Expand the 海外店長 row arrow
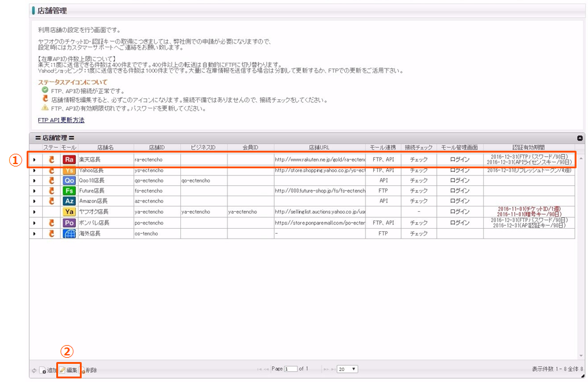Screen dimensions: 588x382 (34, 234)
